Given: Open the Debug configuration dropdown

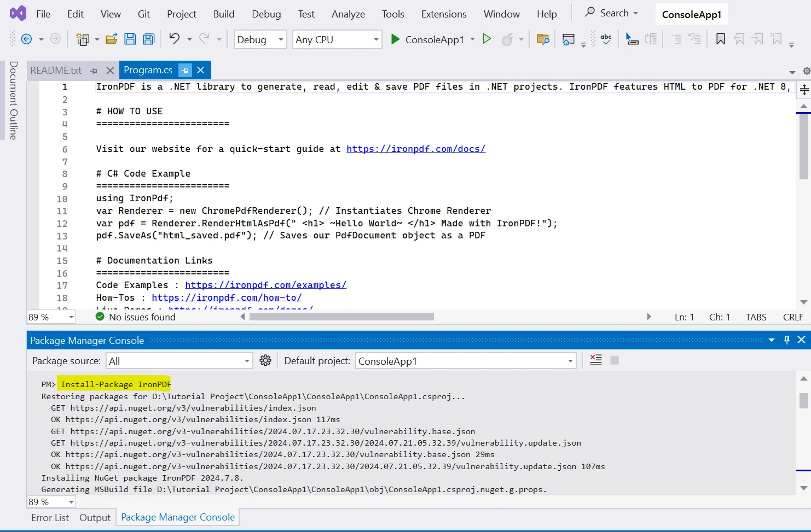Looking at the screenshot, I should tap(260, 39).
